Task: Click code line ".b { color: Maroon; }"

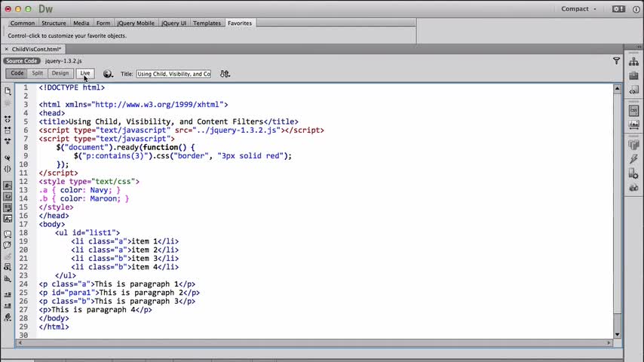Action: click(84, 198)
